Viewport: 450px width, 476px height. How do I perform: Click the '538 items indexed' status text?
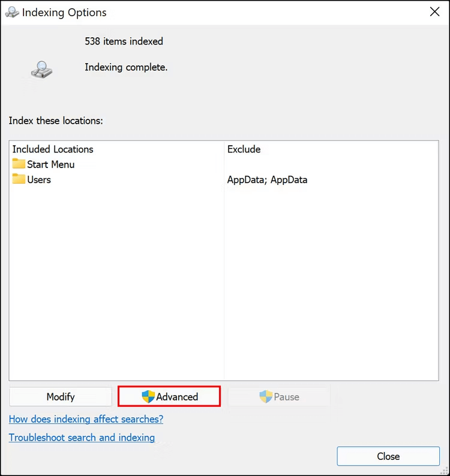124,41
